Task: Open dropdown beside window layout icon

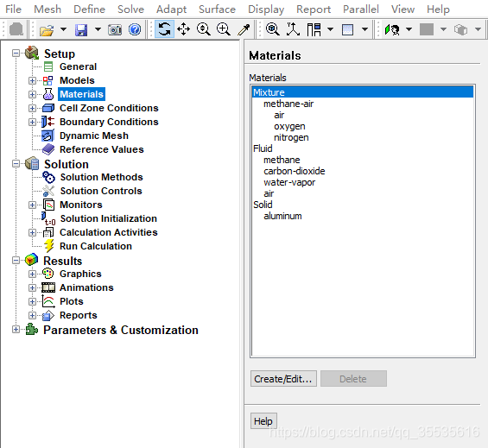Action: 331,29
